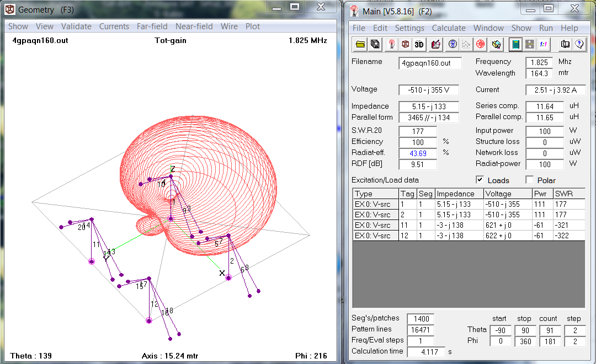The height and width of the screenshot is (364, 596).
Task: Click the 'Phi : 216' status text
Action: click(311, 356)
